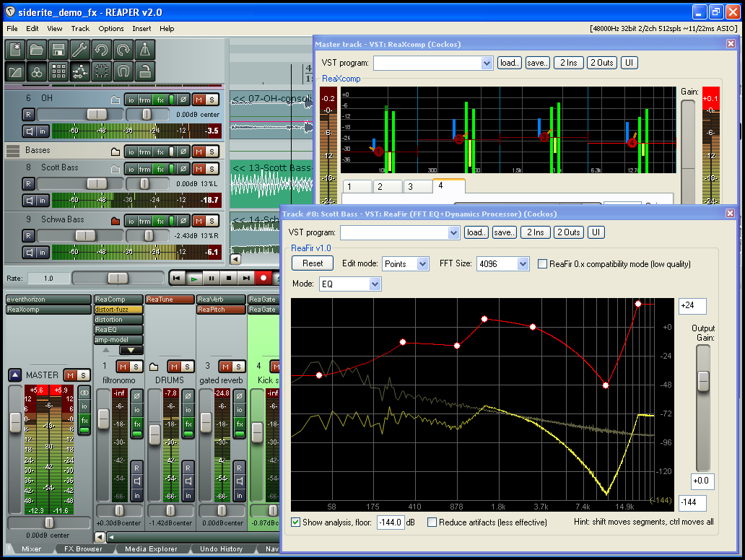Viewport: 745px width, 560px height.
Task: Click the Undo arrow in toolbar
Action: point(102,50)
